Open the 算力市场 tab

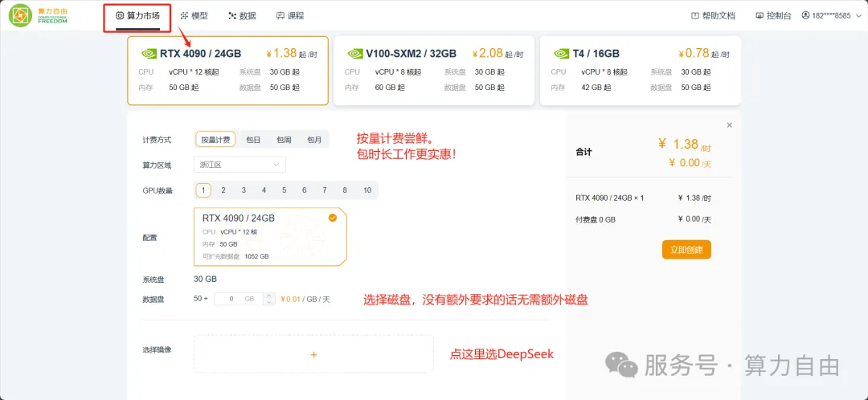137,15
